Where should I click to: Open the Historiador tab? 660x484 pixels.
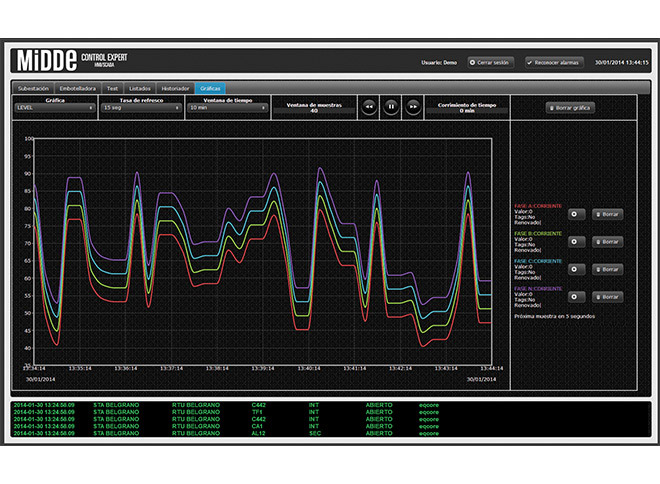coord(176,88)
